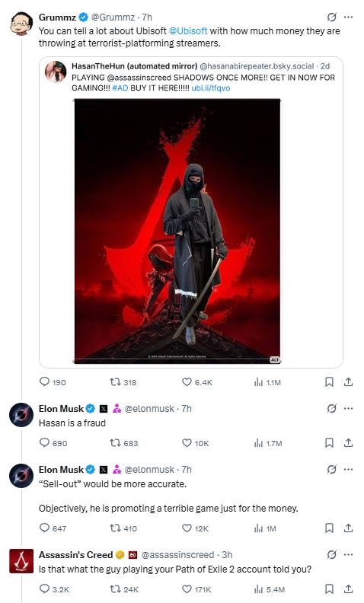This screenshot has width=364, height=603.
Task: Open the Assassin's Creed Shadows promo image
Action: click(177, 231)
